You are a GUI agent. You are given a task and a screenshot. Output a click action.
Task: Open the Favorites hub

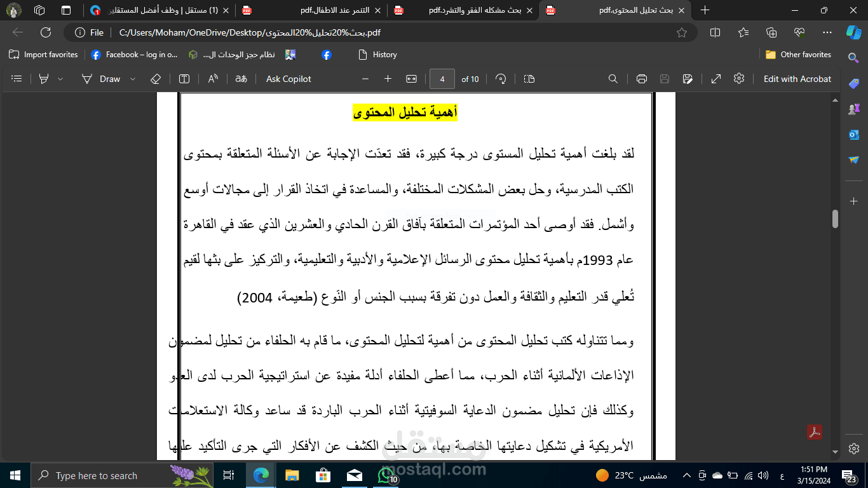pyautogui.click(x=743, y=32)
